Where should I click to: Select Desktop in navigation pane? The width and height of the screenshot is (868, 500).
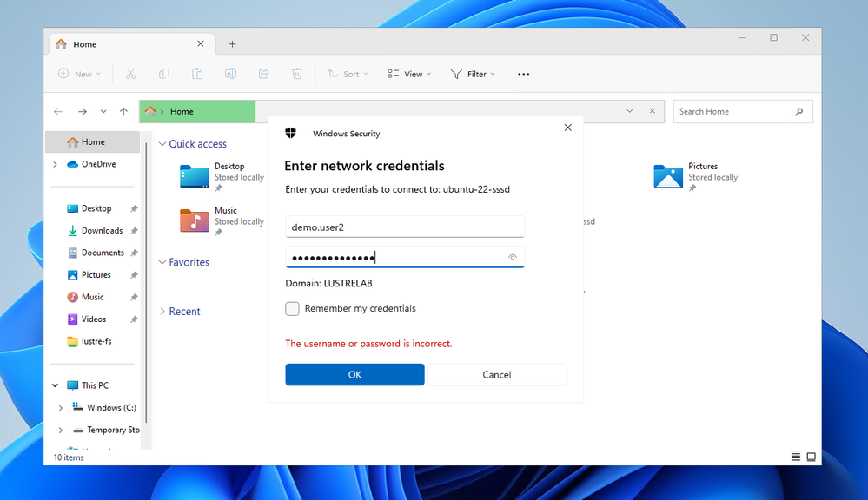pos(96,208)
